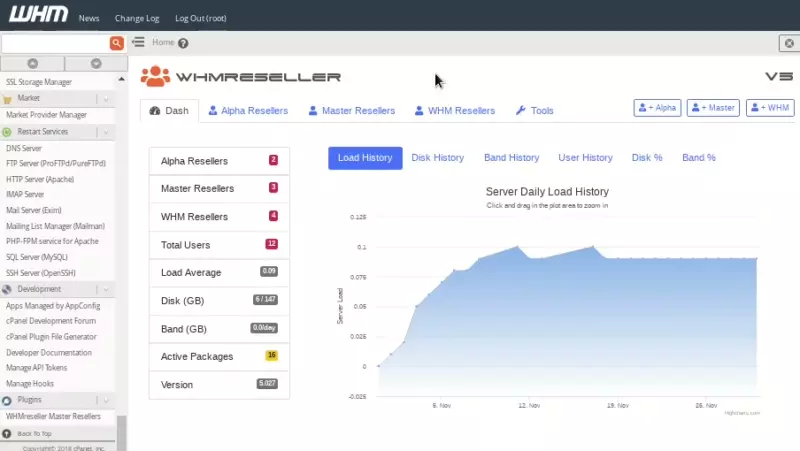Open the Master Resellers tab

[352, 111]
